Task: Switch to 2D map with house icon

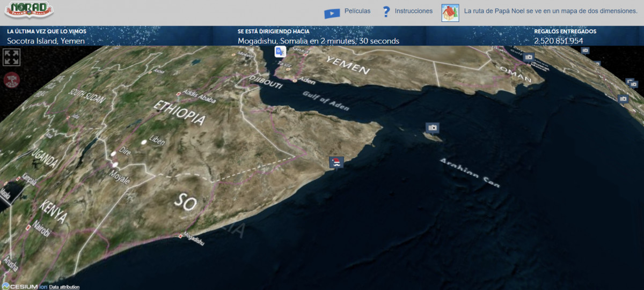Action: pos(450,12)
